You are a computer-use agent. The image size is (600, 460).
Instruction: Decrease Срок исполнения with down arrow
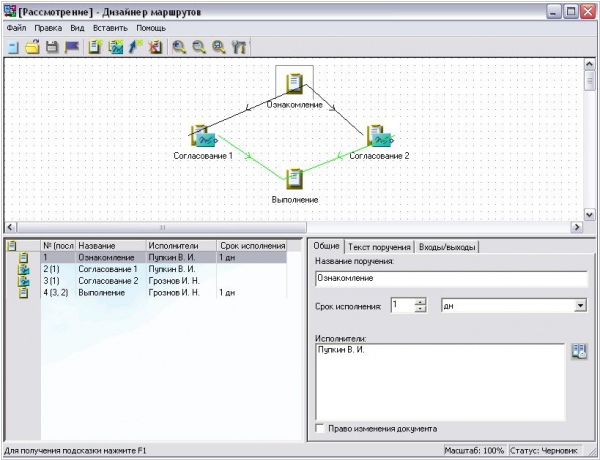coord(421,309)
